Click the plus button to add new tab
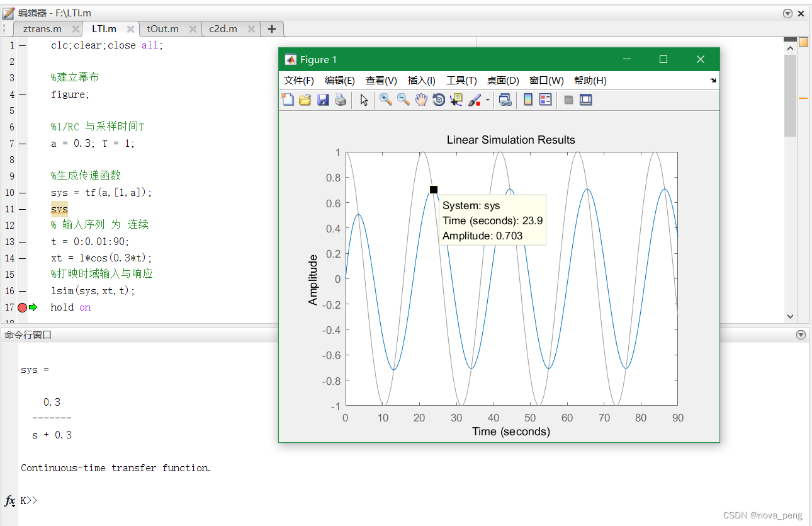This screenshot has width=812, height=526. click(x=272, y=29)
